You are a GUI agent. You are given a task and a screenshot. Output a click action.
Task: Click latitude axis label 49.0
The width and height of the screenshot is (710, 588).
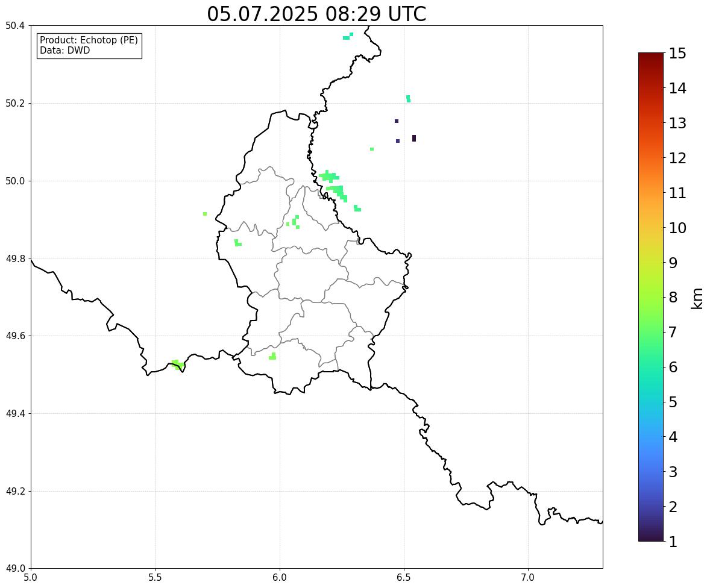tap(15, 569)
